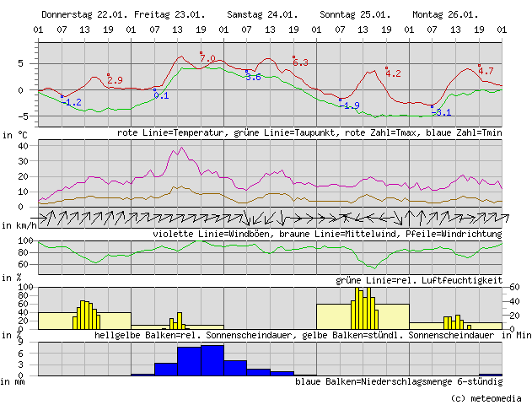Viewport: 532px width, 405px height.
Task: Select the blue Tmin marker -3.1
Action: 443,112
